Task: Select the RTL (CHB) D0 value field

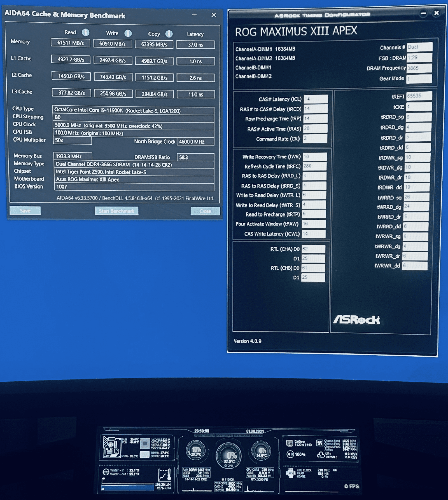Action: pyautogui.click(x=313, y=268)
